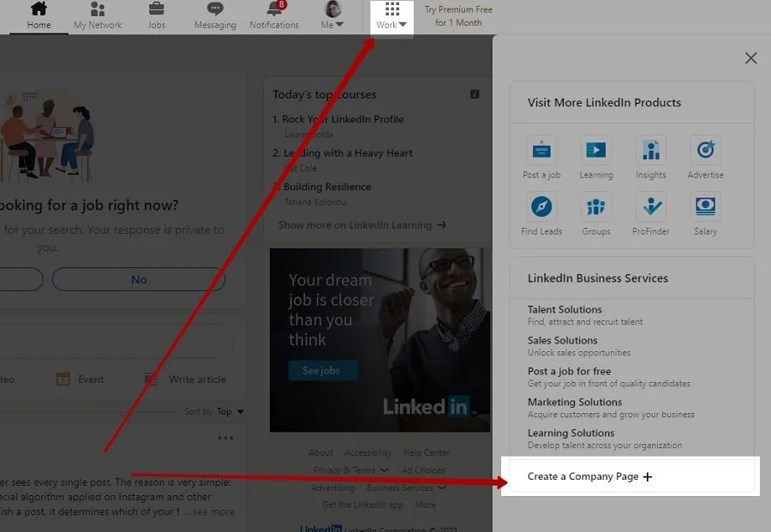Screen dimensions: 771x532
Task: Open Show more on LinkedIn Learning
Action: pyautogui.click(x=362, y=225)
